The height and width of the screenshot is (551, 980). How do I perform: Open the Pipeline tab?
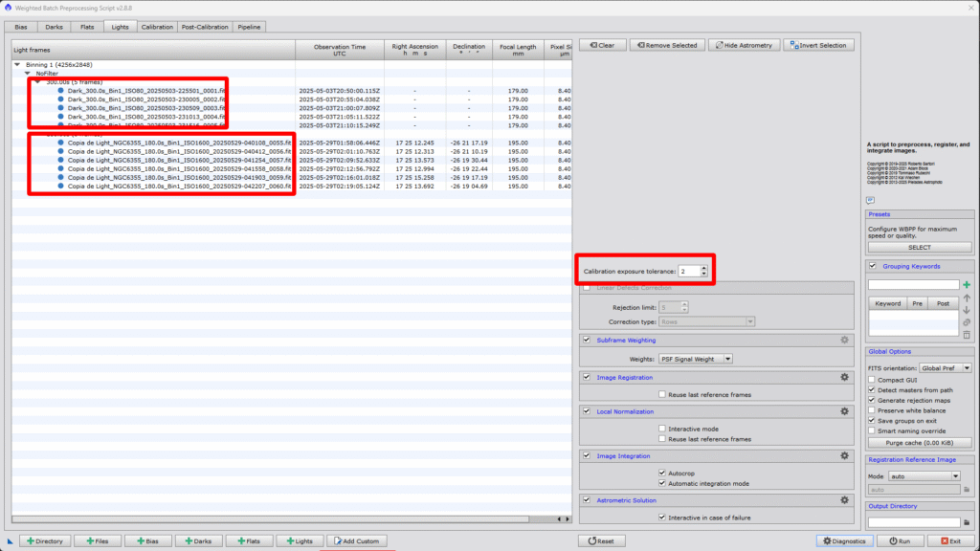click(249, 27)
